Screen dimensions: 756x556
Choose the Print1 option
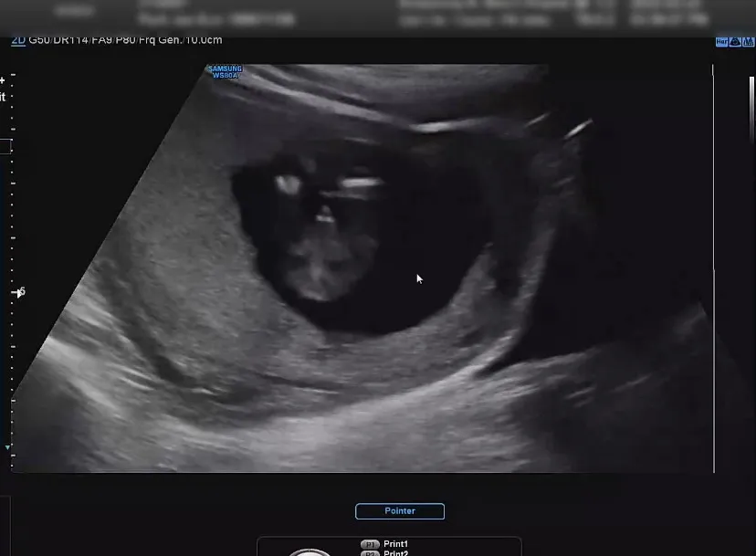396,544
